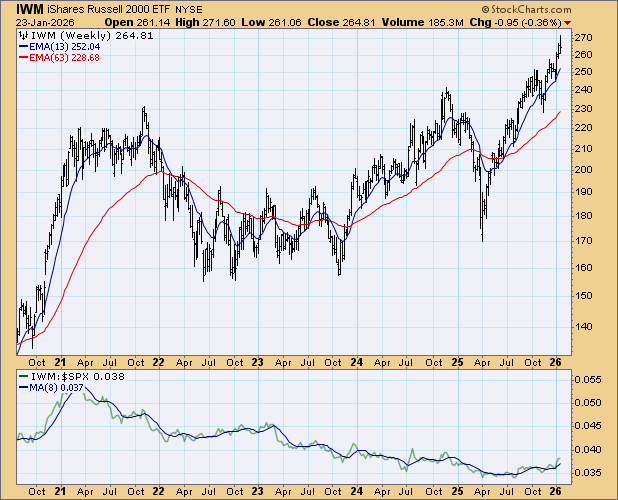Image resolution: width=618 pixels, height=500 pixels.
Task: Click the 270 price axis label
Action: (583, 38)
